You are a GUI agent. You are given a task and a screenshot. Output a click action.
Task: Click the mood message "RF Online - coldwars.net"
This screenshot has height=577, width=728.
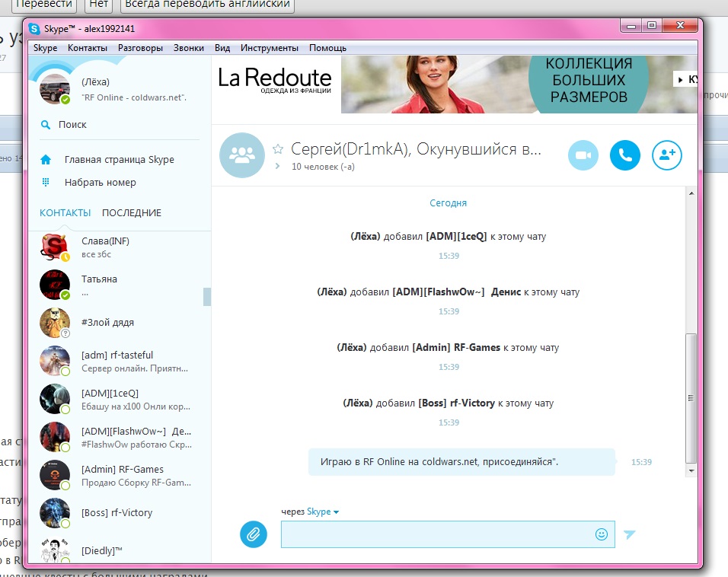pyautogui.click(x=134, y=97)
